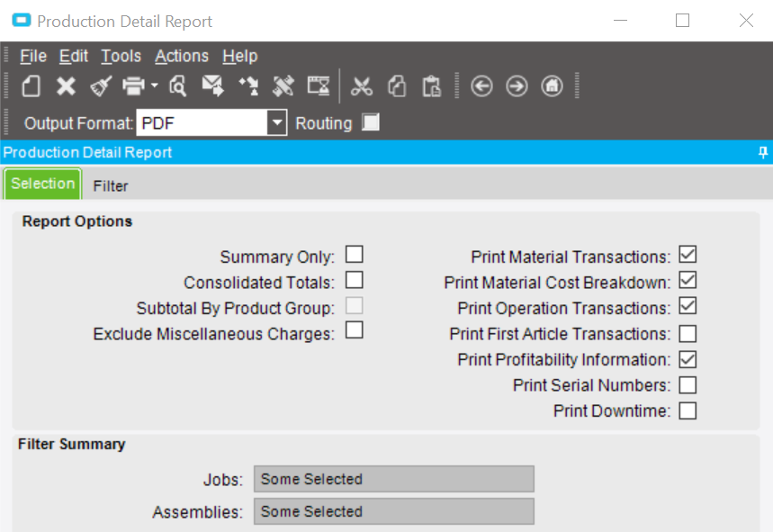773x532 pixels.
Task: Click the Print Preview magnifier icon
Action: tap(177, 86)
